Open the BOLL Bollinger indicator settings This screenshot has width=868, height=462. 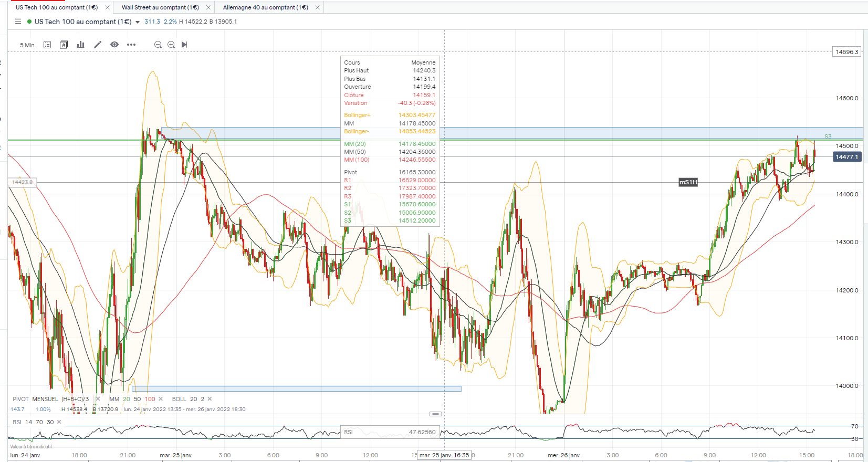point(188,399)
